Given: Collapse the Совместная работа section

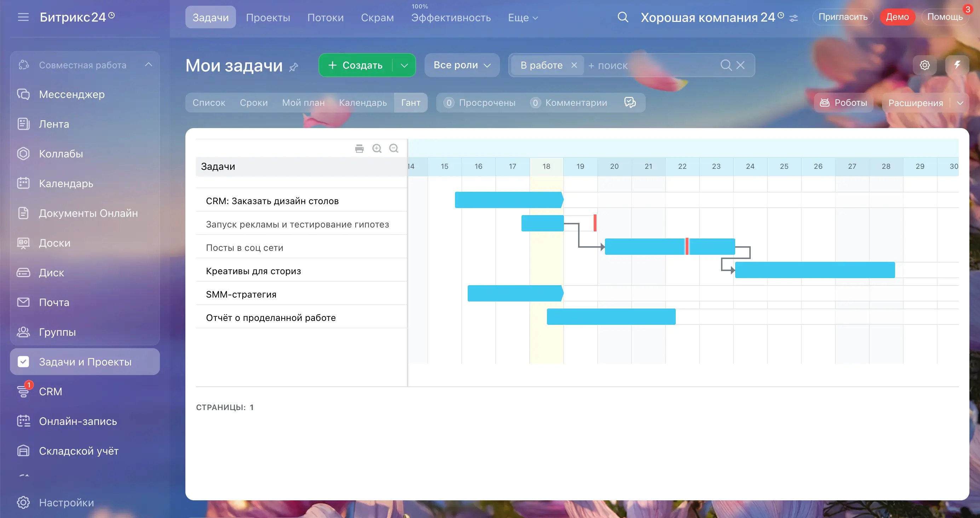Looking at the screenshot, I should 148,65.
